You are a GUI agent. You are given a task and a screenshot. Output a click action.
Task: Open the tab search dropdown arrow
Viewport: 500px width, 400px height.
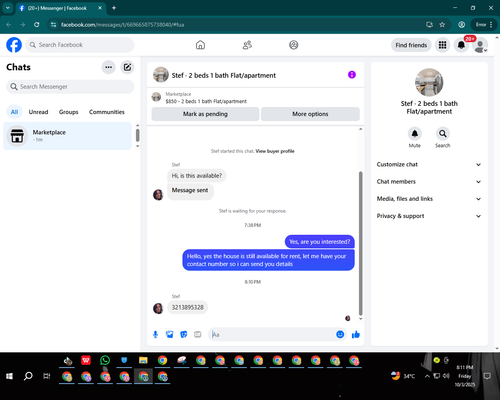(x=8, y=8)
